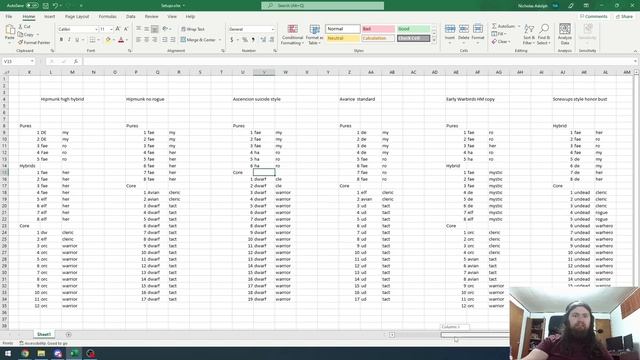Expand the cell styles gallery

pos(434,40)
